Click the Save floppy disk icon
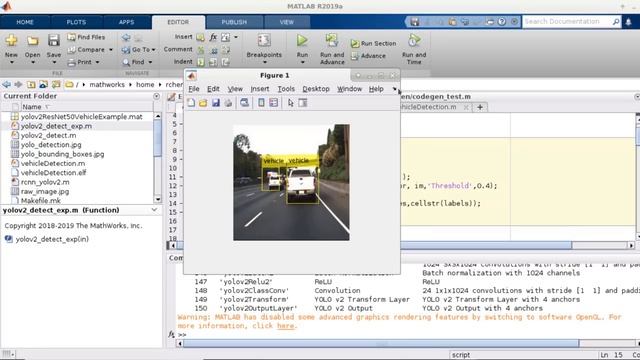This screenshot has width=640, height=360. pyautogui.click(x=53, y=40)
